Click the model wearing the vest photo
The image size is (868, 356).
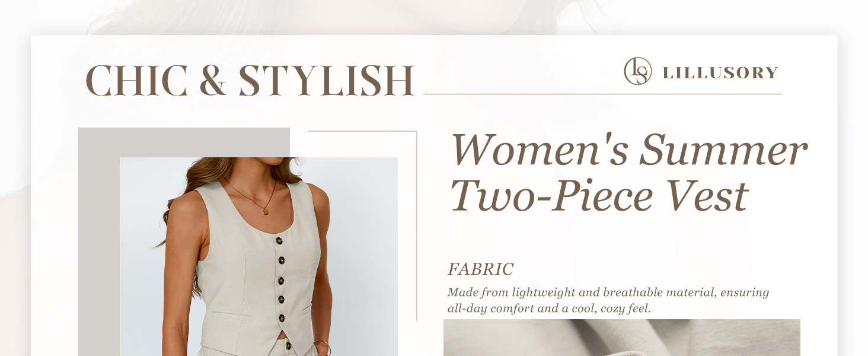(259, 256)
